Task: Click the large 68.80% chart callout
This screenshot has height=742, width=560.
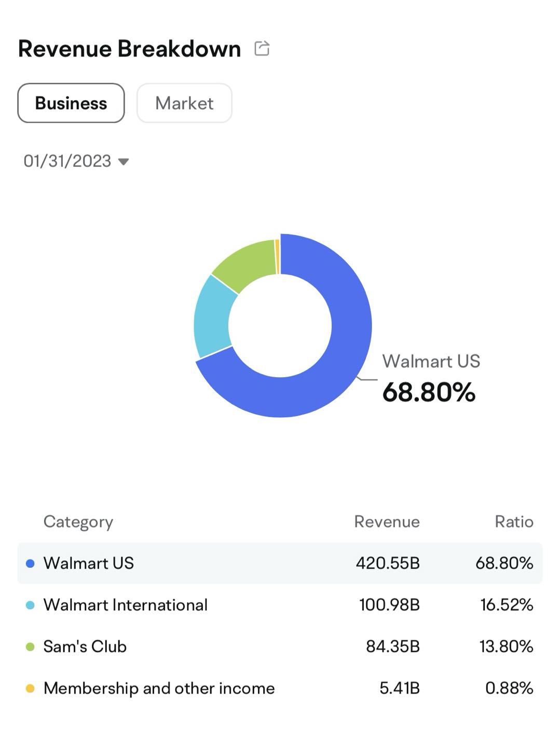Action: point(429,392)
